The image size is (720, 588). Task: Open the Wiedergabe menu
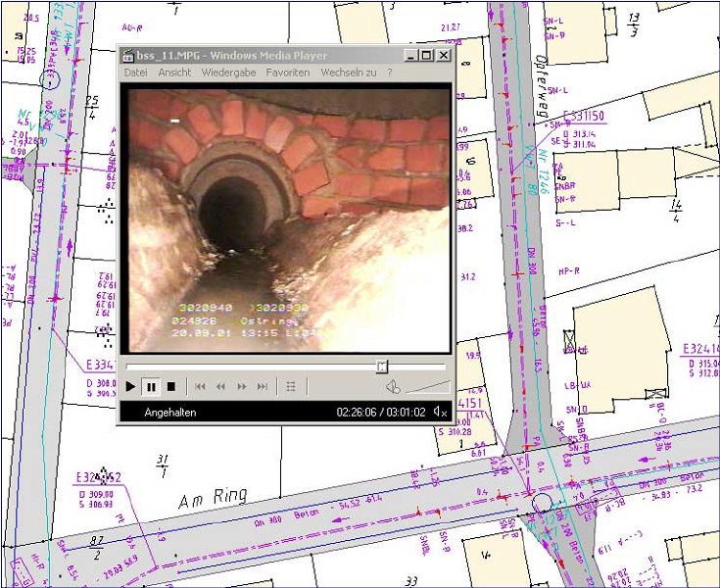(227, 73)
